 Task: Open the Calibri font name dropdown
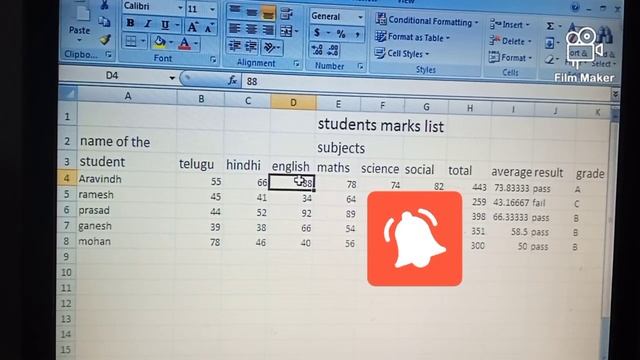[180, 8]
